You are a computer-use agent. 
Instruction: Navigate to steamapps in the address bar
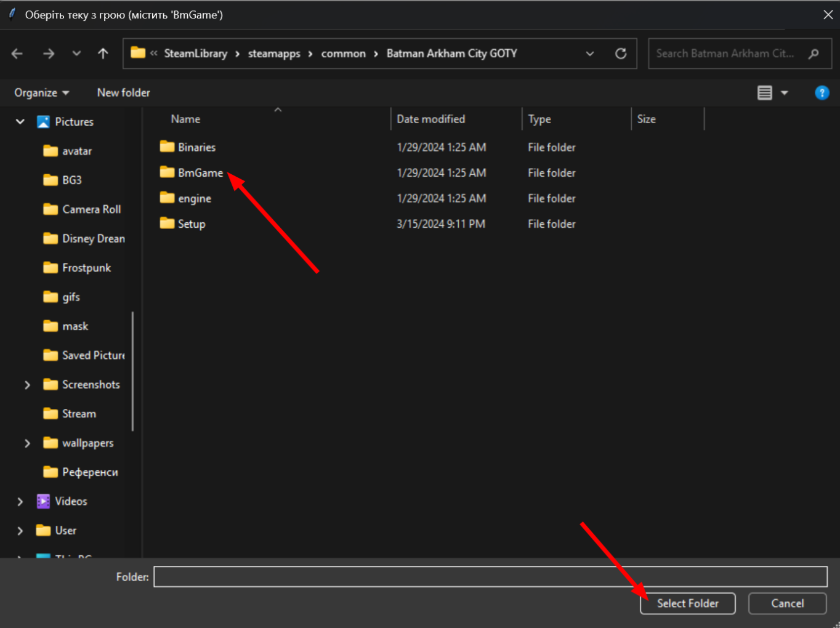(x=274, y=54)
